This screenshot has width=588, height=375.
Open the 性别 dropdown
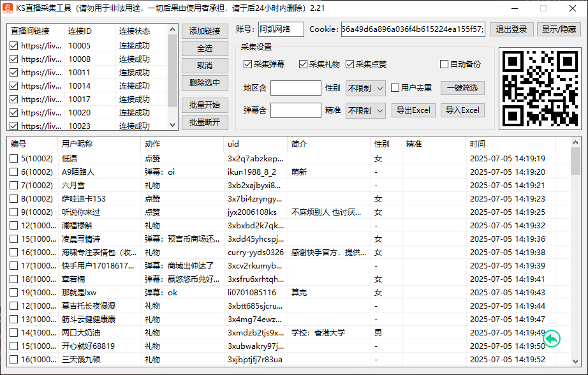coord(365,88)
